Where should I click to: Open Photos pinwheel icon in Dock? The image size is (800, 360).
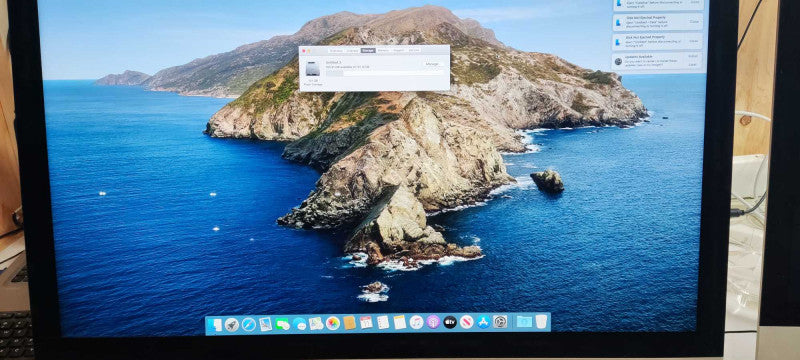click(x=333, y=323)
